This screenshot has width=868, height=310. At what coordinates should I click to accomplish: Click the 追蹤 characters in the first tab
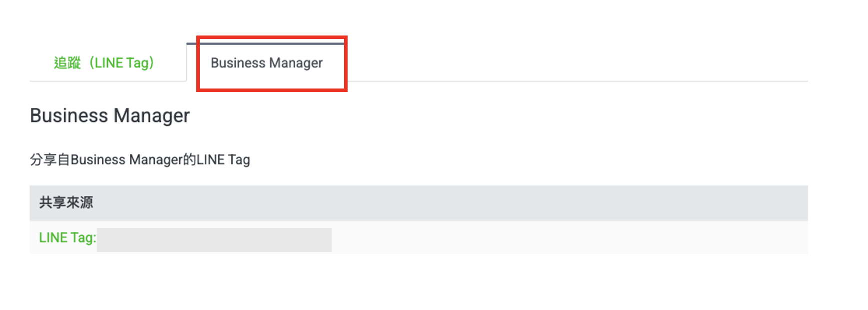[x=67, y=63]
